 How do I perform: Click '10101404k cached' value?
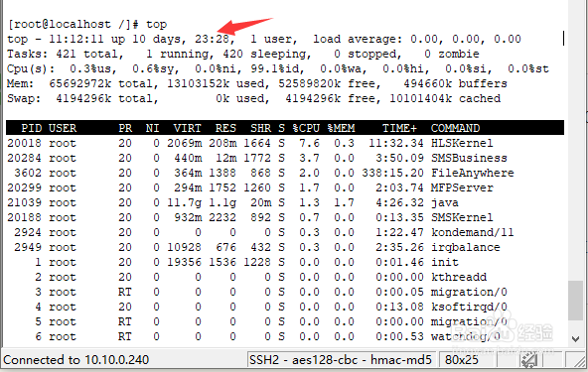pyautogui.click(x=444, y=98)
